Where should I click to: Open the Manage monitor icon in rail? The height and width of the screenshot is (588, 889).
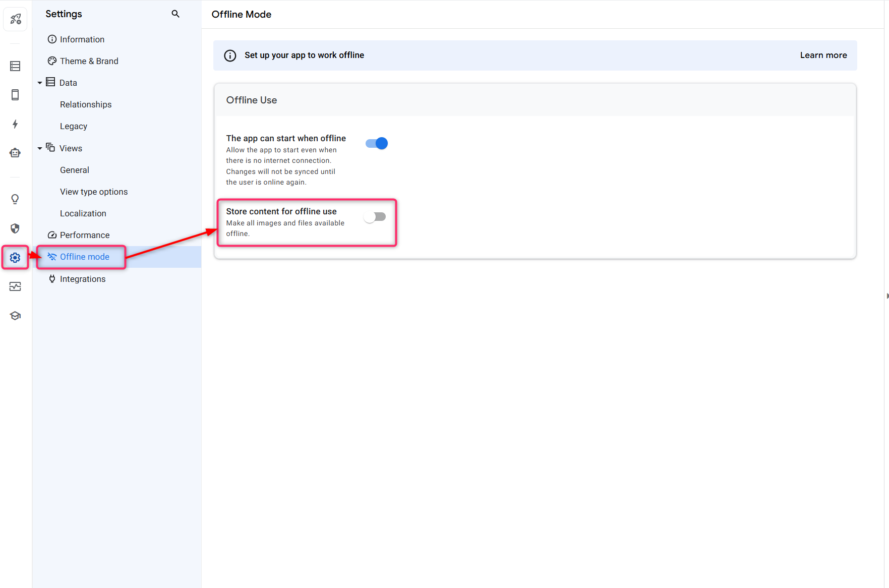pos(15,286)
